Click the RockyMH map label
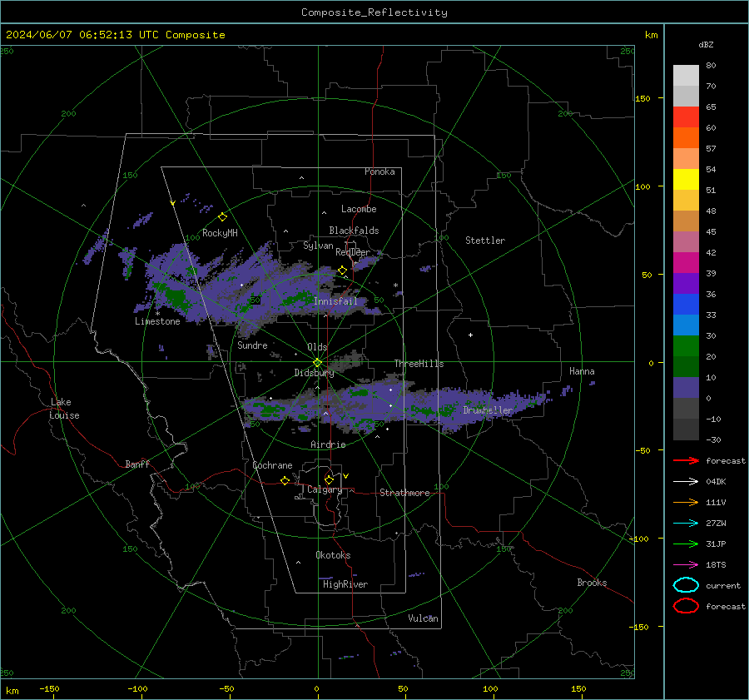Image resolution: width=749 pixels, height=700 pixels. pos(220,233)
